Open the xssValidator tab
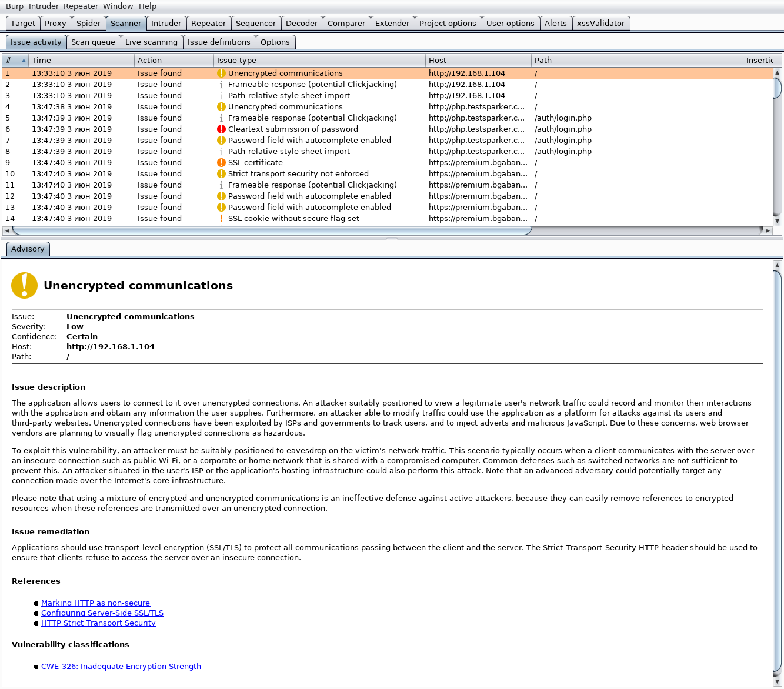Viewport: 784px width, 689px height. coord(601,24)
